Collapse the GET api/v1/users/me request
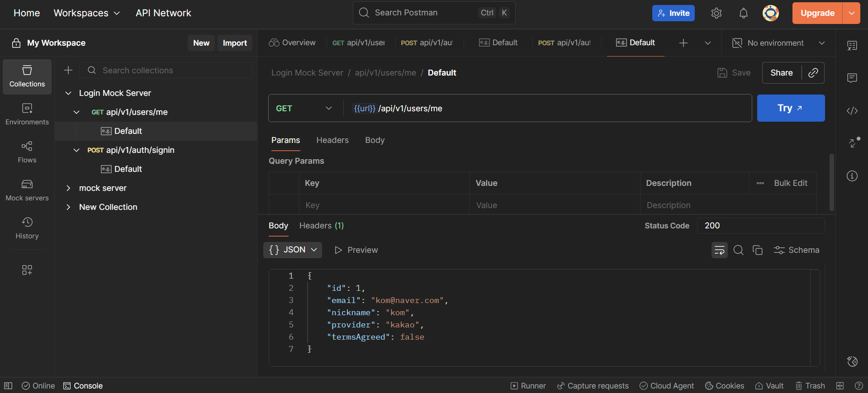 pos(76,112)
